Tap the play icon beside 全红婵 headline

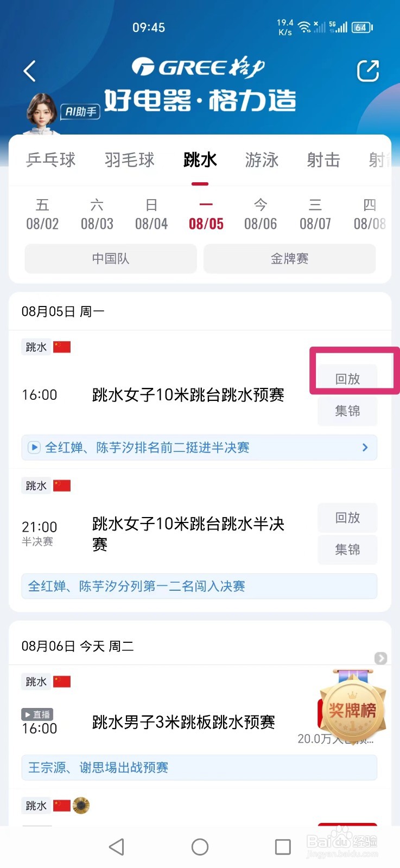click(x=34, y=448)
